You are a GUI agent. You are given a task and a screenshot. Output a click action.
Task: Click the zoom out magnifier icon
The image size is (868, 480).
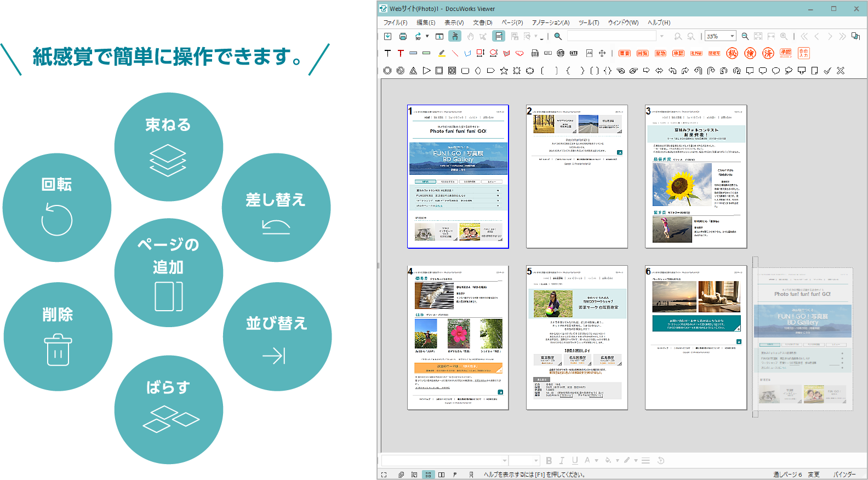pyautogui.click(x=745, y=37)
